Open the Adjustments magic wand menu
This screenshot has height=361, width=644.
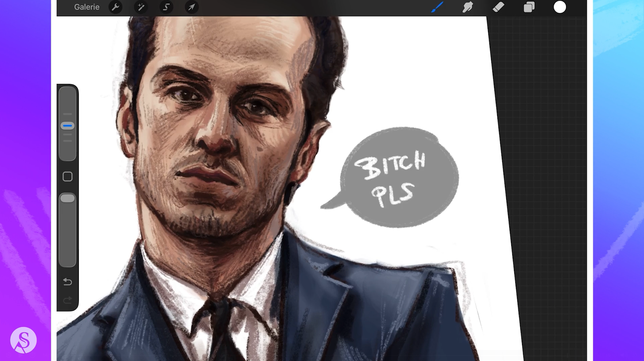[x=141, y=7]
